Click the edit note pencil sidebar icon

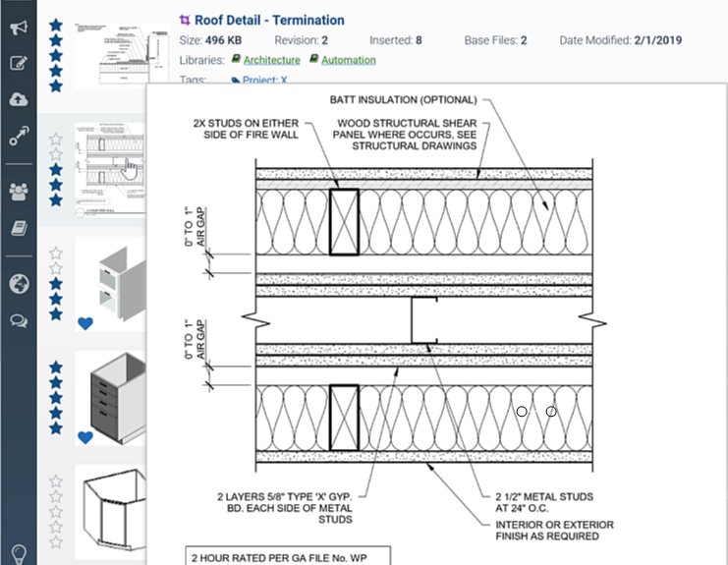[19, 63]
